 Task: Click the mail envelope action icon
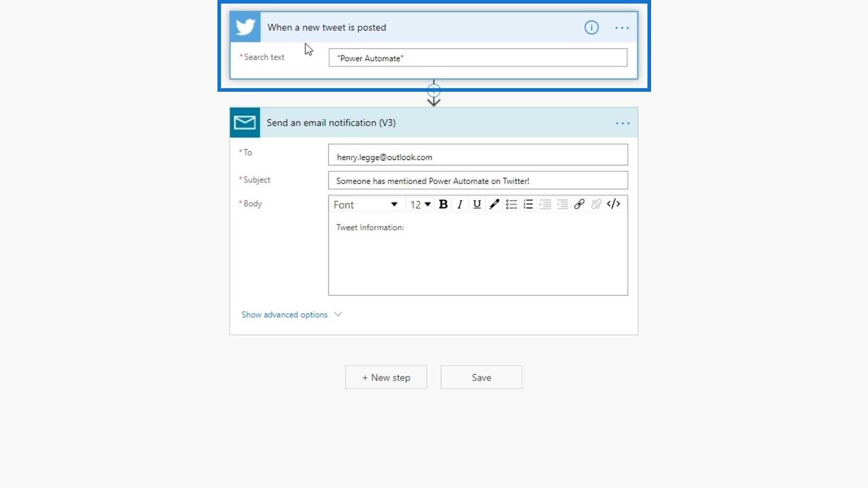click(245, 123)
